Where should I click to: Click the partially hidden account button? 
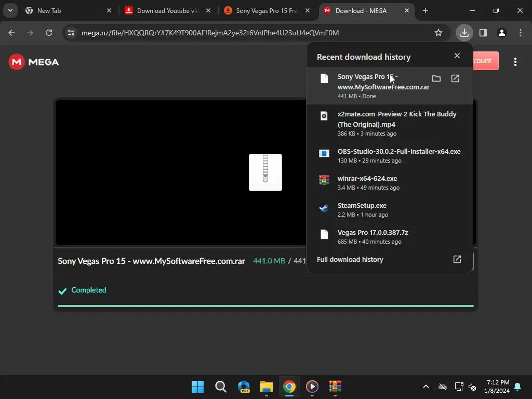(x=486, y=61)
